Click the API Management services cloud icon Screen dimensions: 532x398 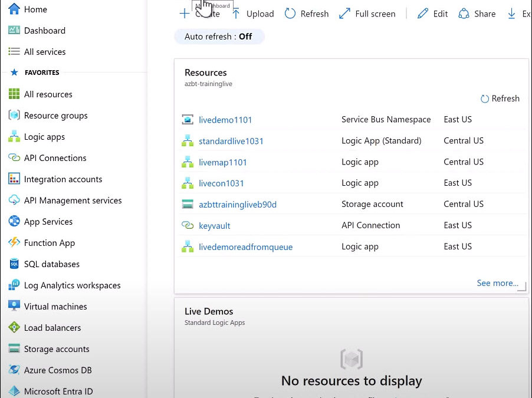coord(14,200)
